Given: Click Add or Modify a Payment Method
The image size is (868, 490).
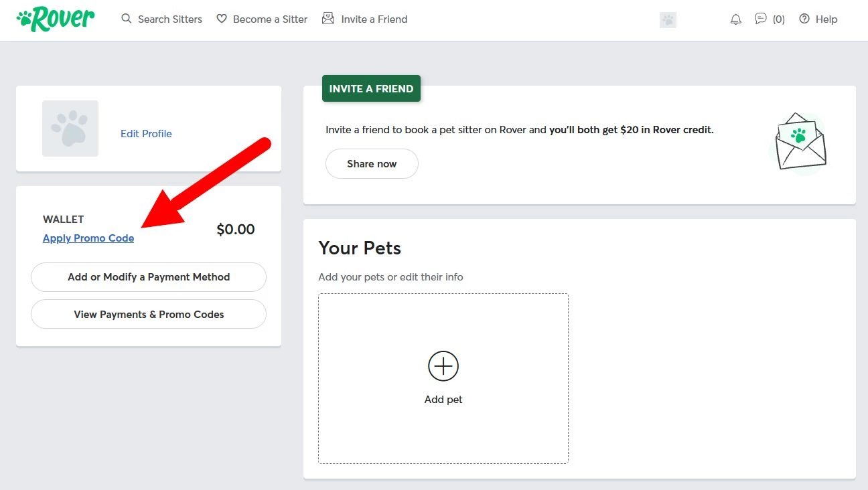Looking at the screenshot, I should (149, 277).
